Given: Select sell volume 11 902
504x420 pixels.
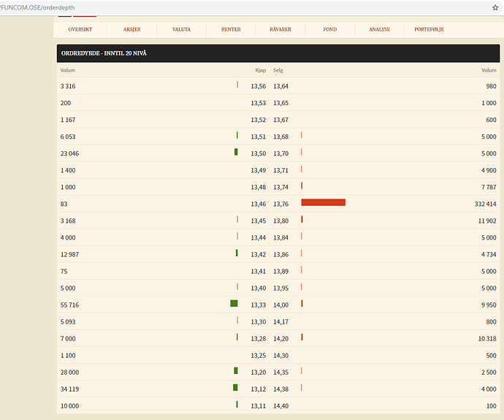Looking at the screenshot, I should [487, 221].
